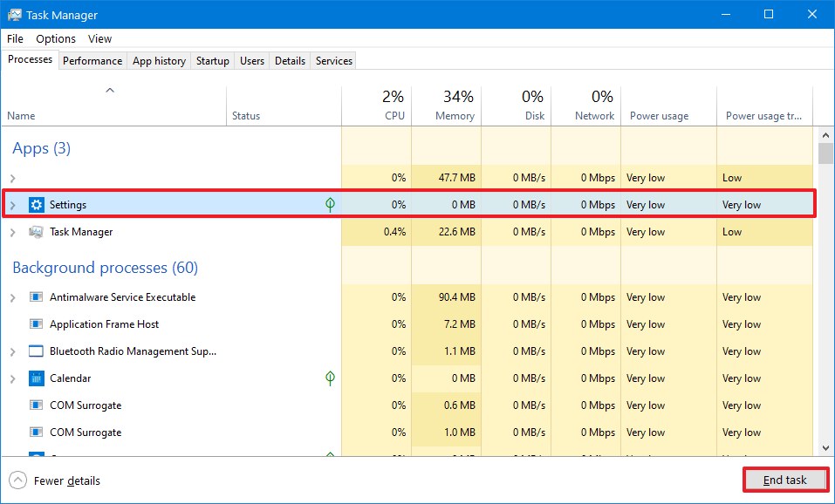
Task: Switch to the Services tab
Action: (334, 61)
